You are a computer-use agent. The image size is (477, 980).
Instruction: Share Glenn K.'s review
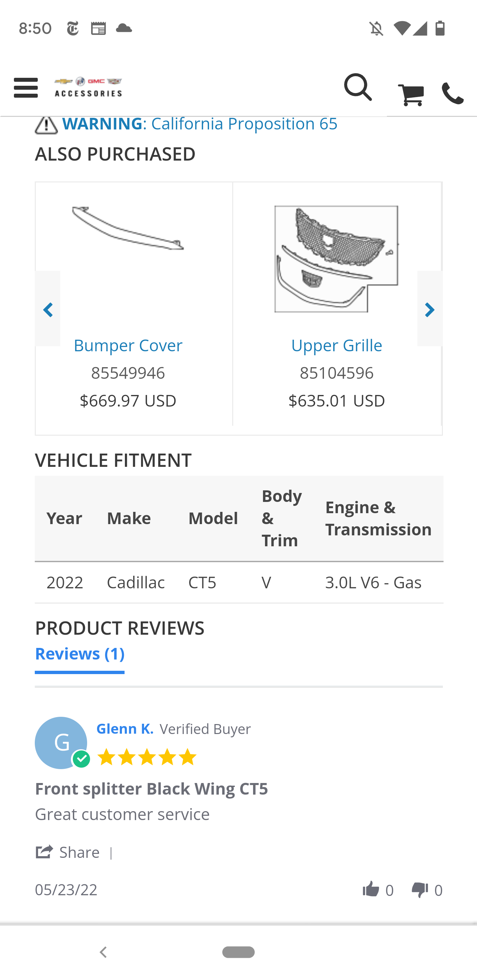point(68,852)
